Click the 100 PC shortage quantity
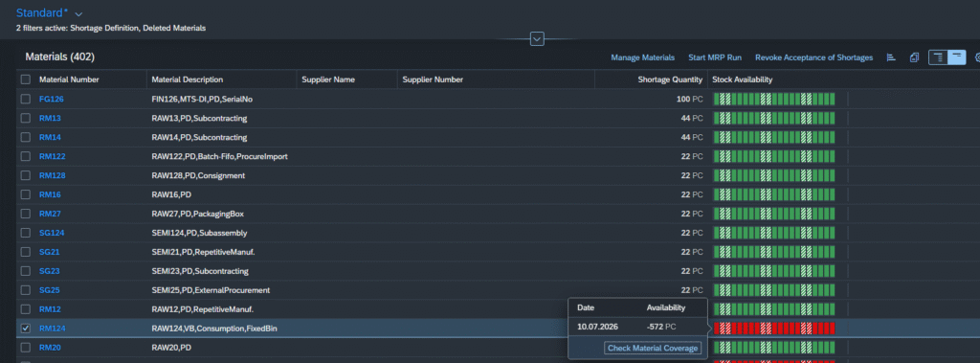The width and height of the screenshot is (980, 363). (689, 99)
